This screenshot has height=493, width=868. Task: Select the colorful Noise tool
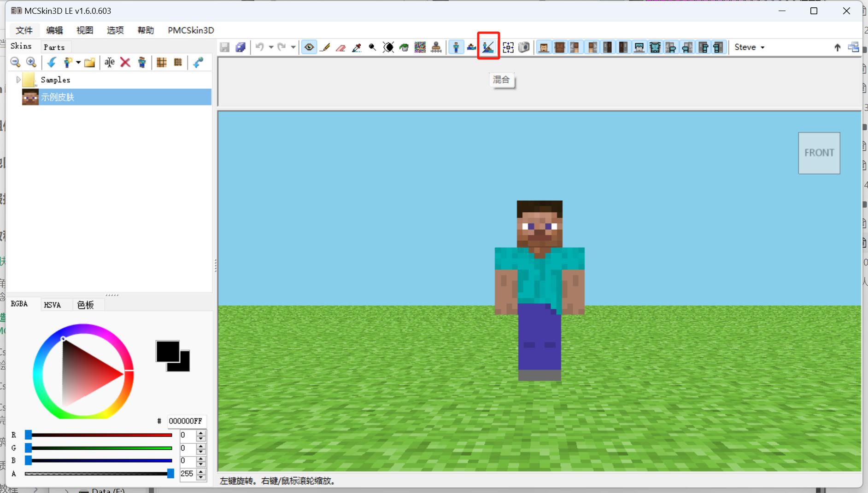point(420,47)
